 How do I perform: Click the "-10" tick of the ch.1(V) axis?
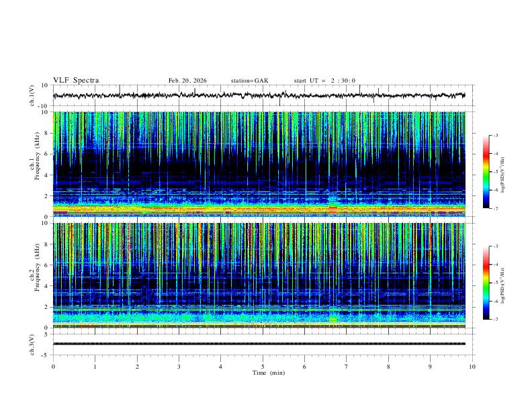coord(44,106)
